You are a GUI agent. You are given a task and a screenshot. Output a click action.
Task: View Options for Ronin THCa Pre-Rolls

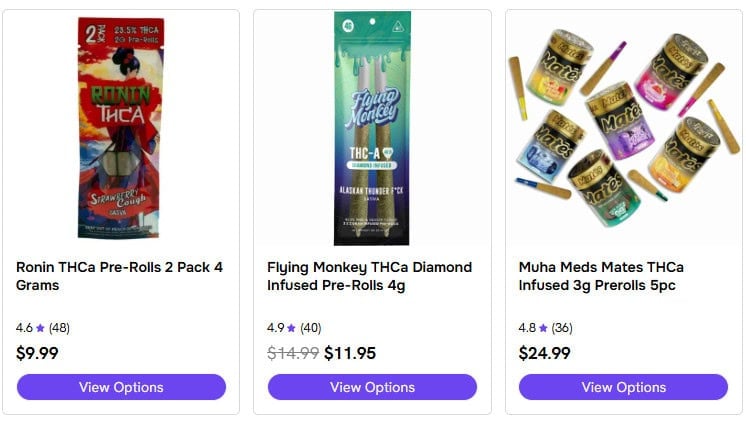click(121, 387)
